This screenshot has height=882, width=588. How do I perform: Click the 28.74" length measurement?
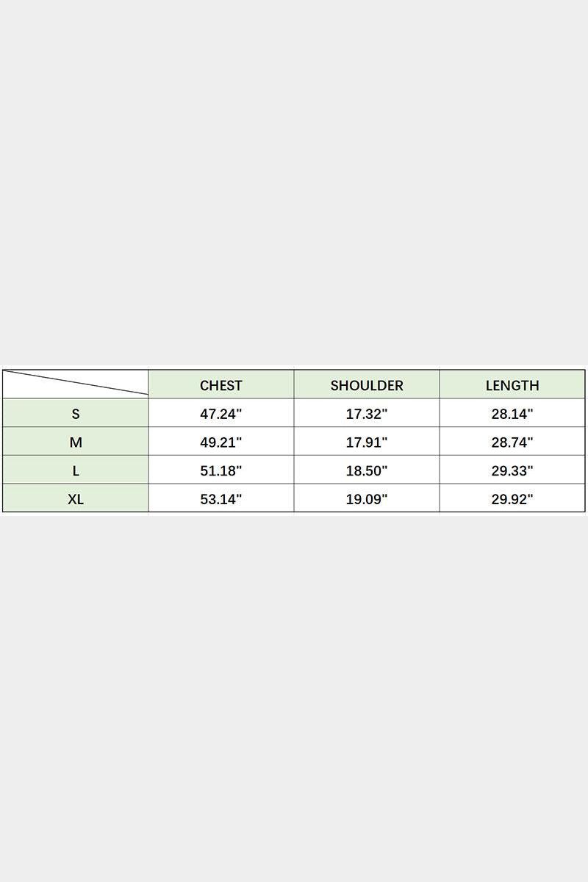tap(512, 442)
